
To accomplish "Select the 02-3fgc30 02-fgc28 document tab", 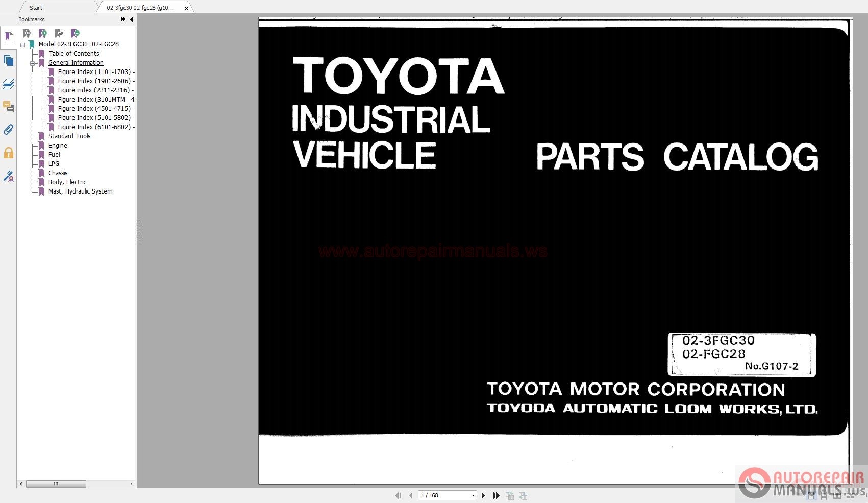I will pyautogui.click(x=140, y=8).
